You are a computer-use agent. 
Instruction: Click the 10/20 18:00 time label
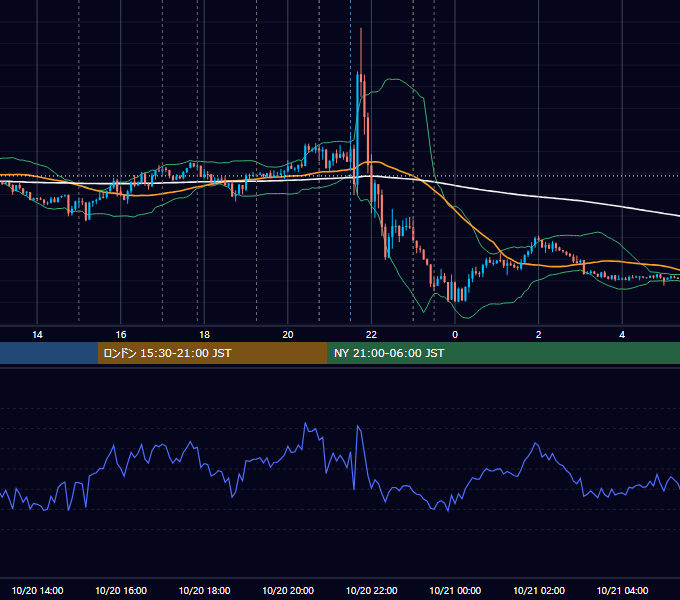click(204, 590)
